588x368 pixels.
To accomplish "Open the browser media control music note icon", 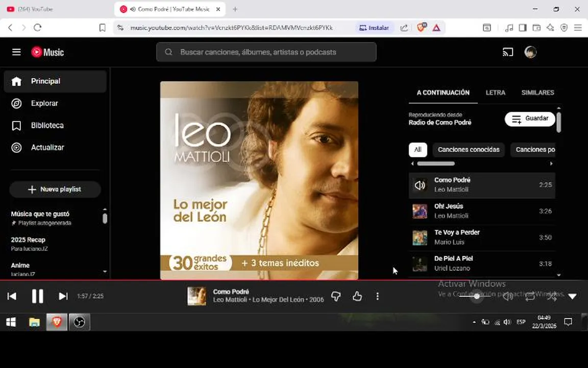I will click(x=509, y=28).
